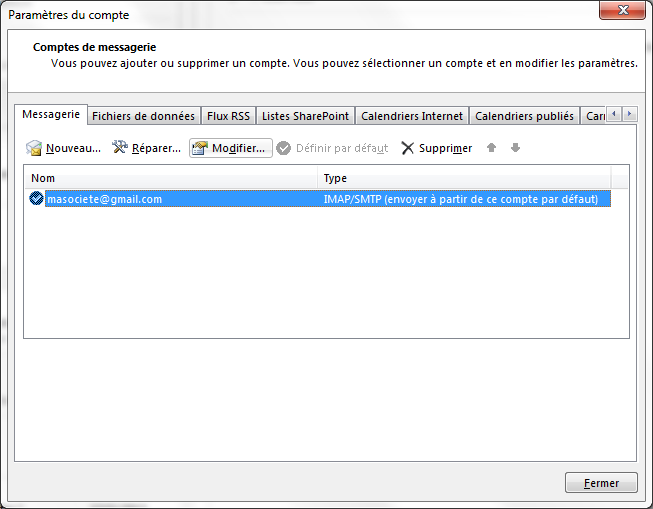Close dialog with Fermer button
This screenshot has height=509, width=653.
601,483
